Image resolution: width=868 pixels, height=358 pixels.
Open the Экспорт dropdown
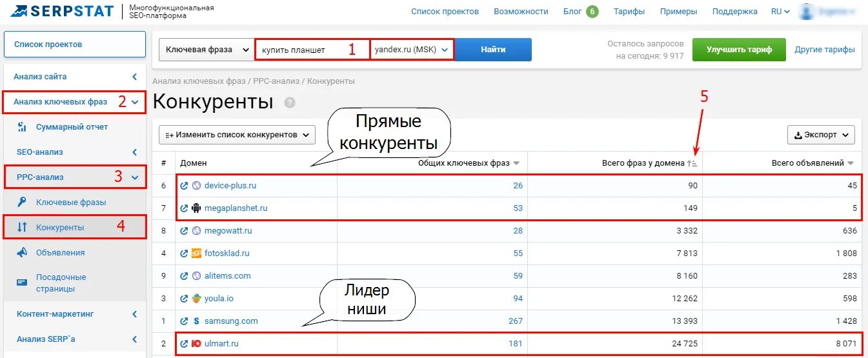(x=821, y=135)
